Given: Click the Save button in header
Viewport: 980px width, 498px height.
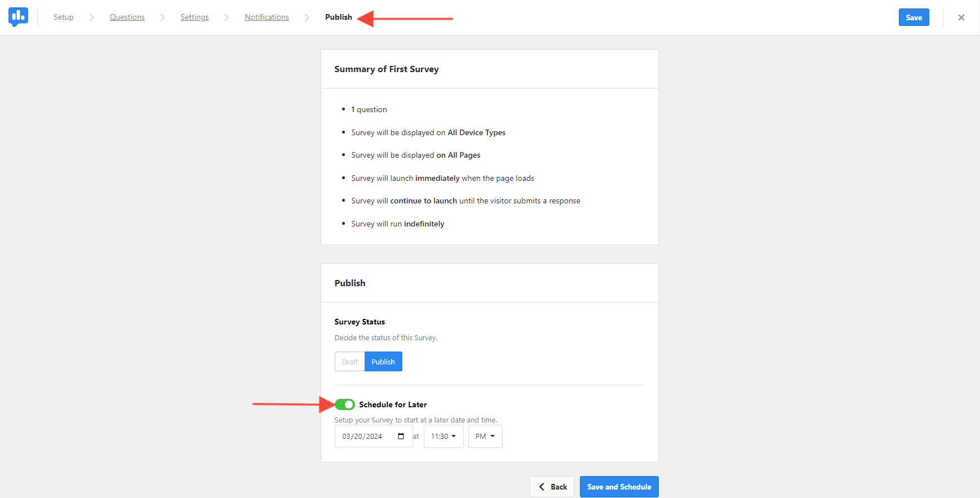Looking at the screenshot, I should point(914,17).
